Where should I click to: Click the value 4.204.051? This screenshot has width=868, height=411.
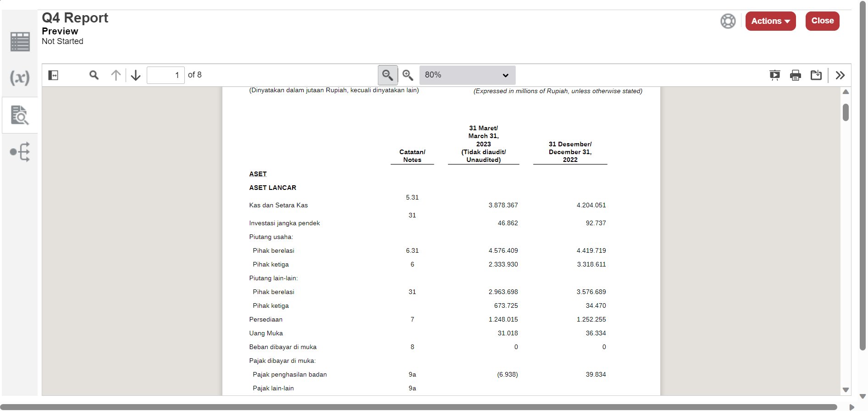click(x=591, y=205)
